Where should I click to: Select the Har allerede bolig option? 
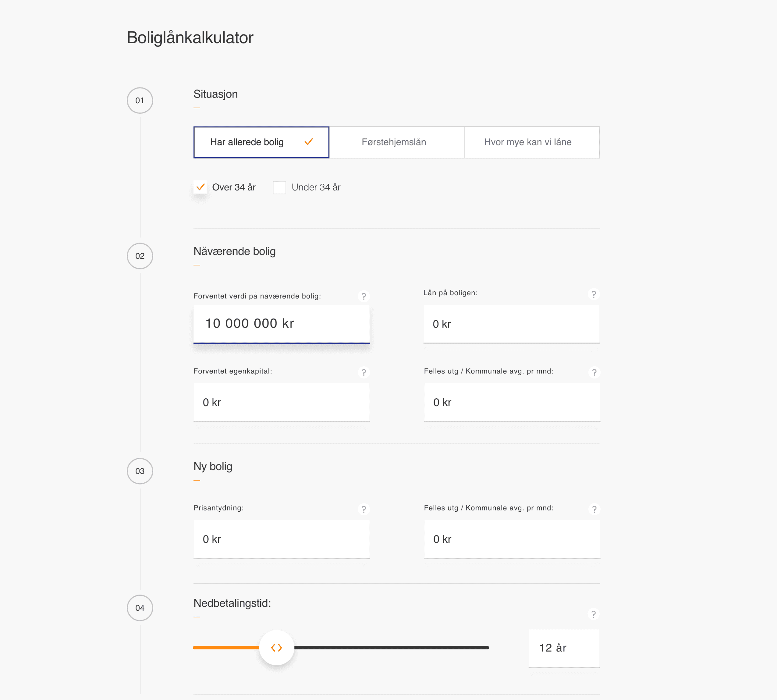[261, 142]
